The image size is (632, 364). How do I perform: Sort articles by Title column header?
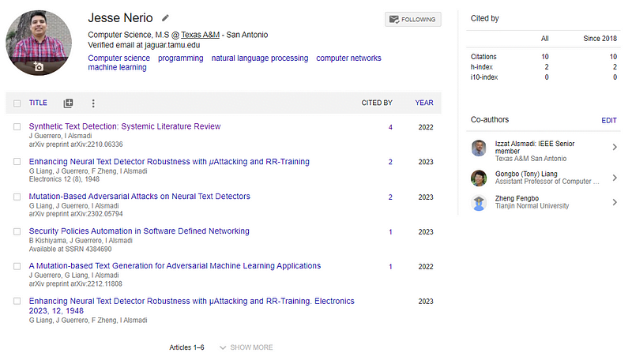[38, 103]
